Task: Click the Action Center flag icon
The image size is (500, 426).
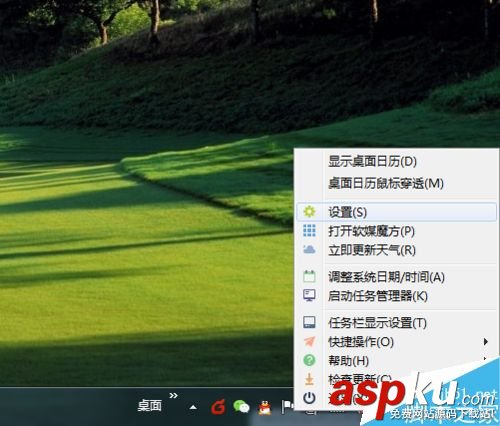Action: (287, 407)
